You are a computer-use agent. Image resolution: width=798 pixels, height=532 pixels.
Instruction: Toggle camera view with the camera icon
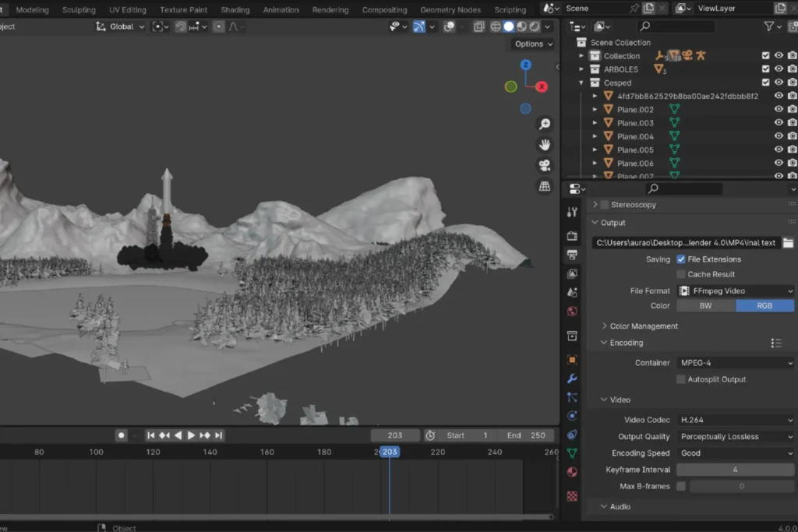pos(545,165)
